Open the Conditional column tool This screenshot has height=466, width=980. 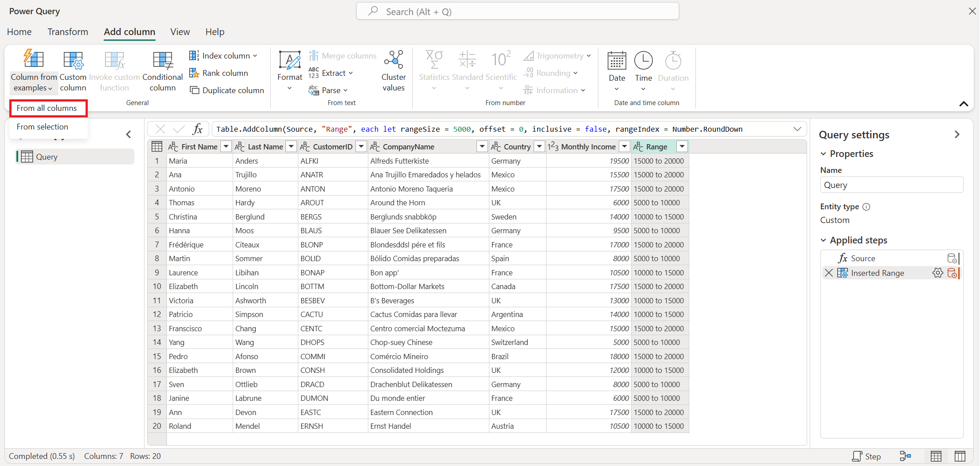(162, 62)
